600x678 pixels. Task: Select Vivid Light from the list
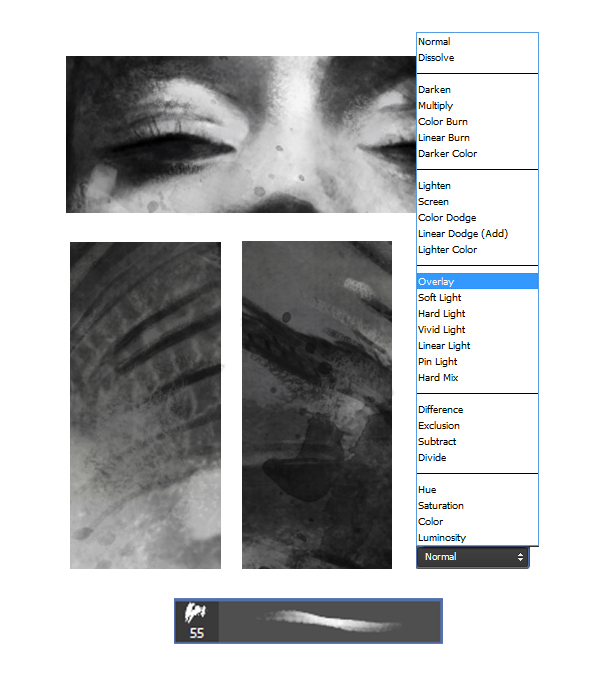click(477, 330)
